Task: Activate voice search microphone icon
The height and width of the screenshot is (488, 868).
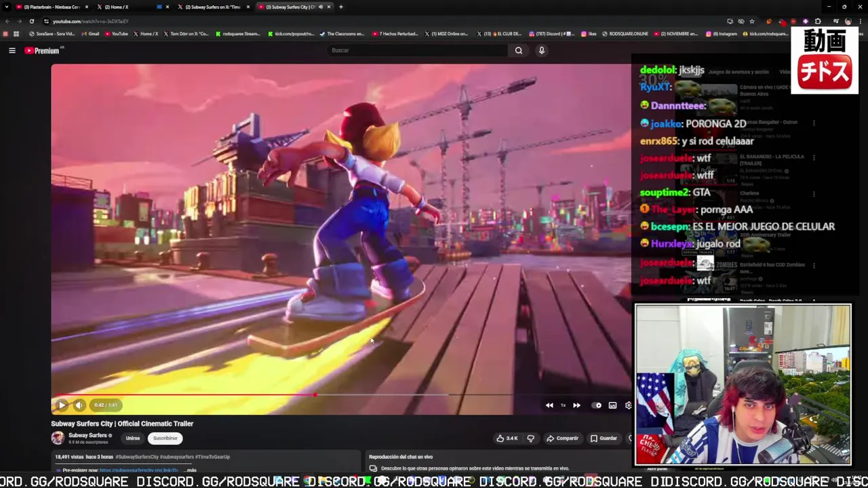Action: pos(542,50)
